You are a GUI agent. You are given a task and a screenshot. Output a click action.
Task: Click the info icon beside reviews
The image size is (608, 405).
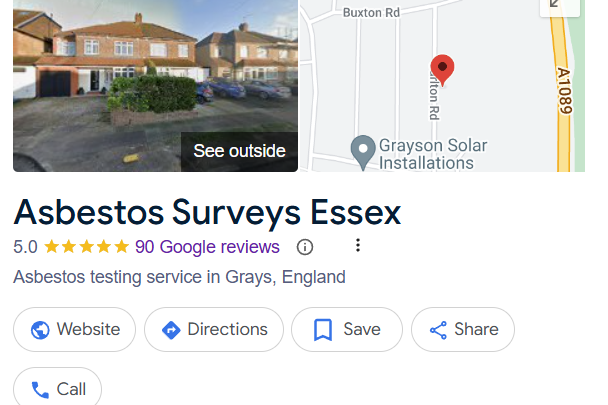click(305, 247)
